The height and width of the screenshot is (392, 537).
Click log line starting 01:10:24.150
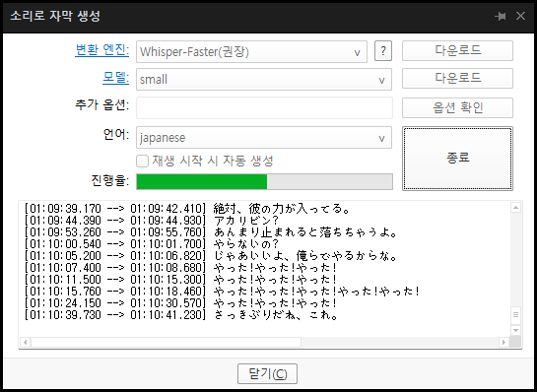point(181,303)
